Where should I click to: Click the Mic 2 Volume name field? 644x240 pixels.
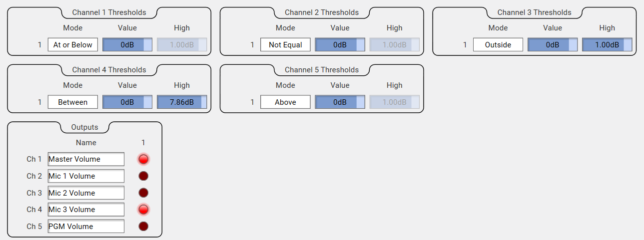pyautogui.click(x=86, y=193)
